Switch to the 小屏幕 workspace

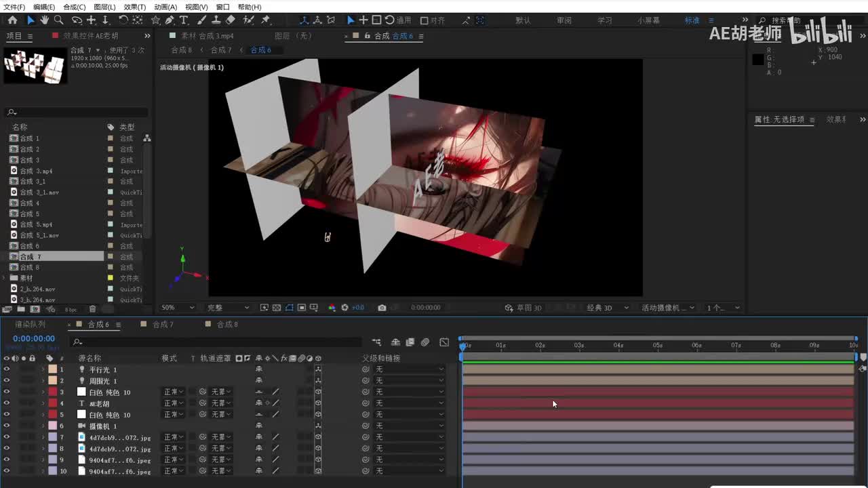point(648,20)
